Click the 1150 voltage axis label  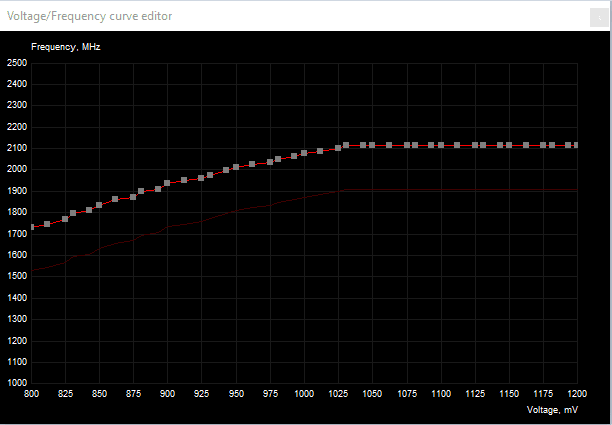pos(509,394)
